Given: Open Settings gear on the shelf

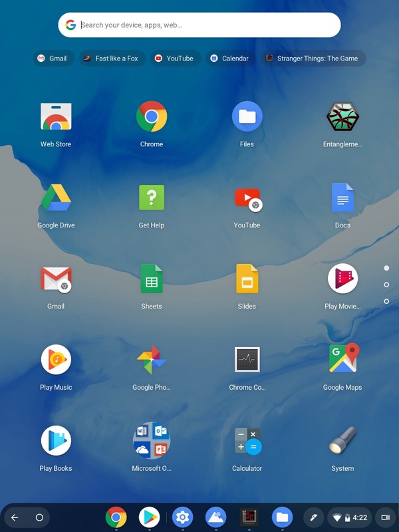Looking at the screenshot, I should 182,517.
